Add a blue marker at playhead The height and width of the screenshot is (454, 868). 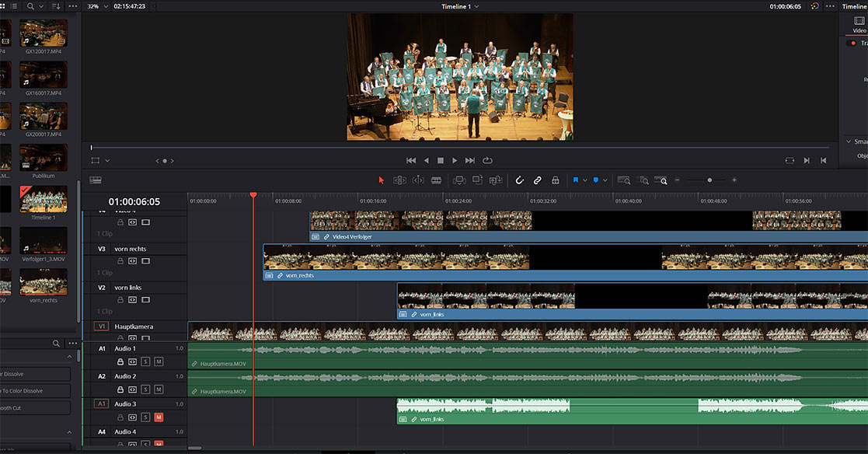tap(596, 180)
